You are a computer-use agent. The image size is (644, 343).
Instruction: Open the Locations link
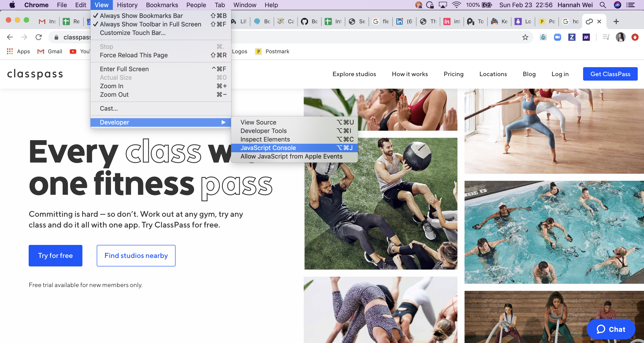pos(493,74)
